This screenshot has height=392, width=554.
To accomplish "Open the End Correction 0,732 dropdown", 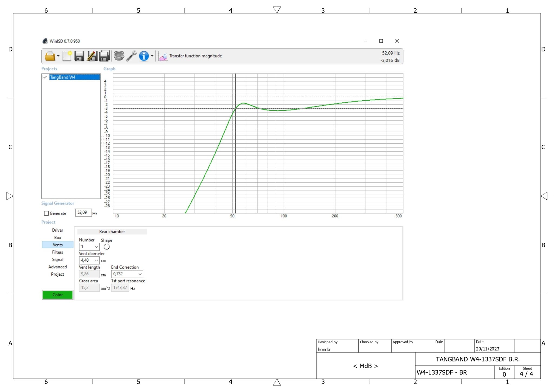I will (x=127, y=274).
